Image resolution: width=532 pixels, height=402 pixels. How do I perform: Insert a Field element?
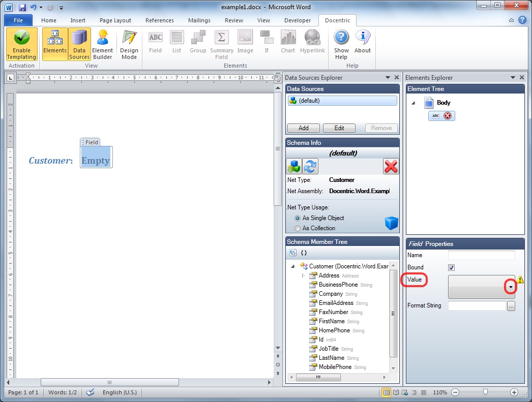click(x=156, y=42)
